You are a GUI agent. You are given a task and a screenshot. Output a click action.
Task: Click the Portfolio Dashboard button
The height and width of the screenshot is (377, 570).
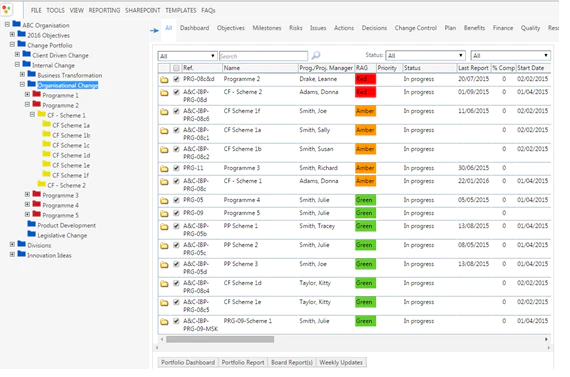click(x=188, y=362)
